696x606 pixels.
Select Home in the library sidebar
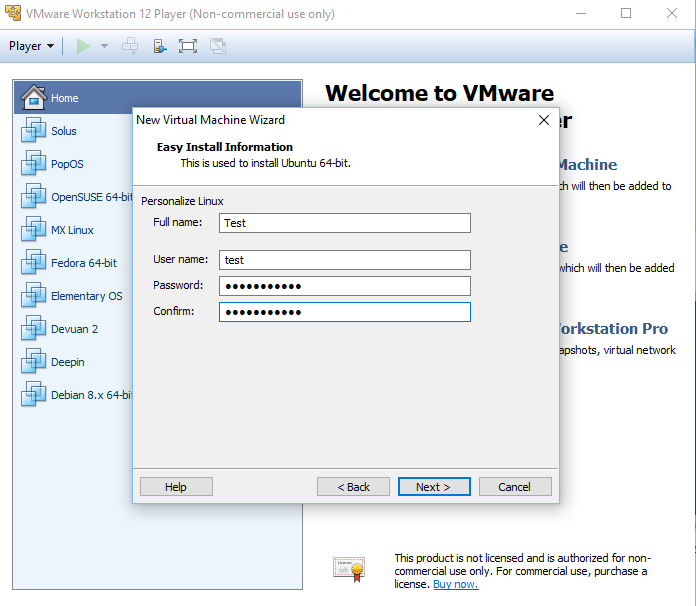tap(65, 98)
